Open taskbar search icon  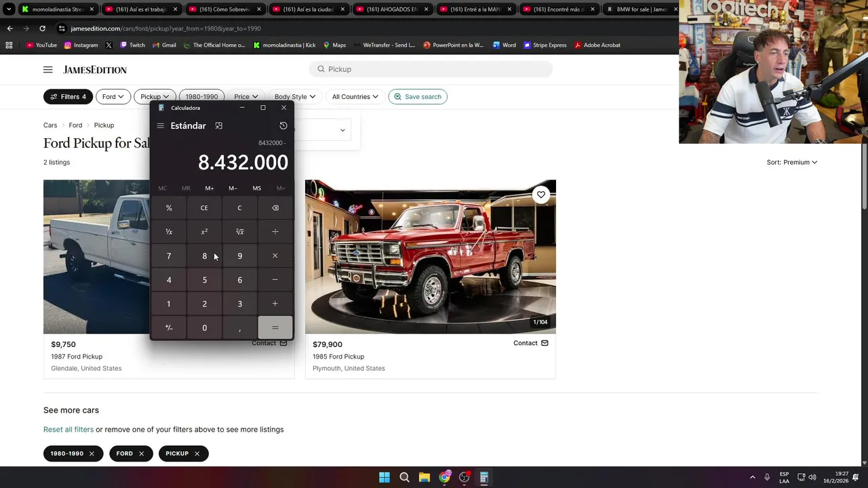click(404, 477)
